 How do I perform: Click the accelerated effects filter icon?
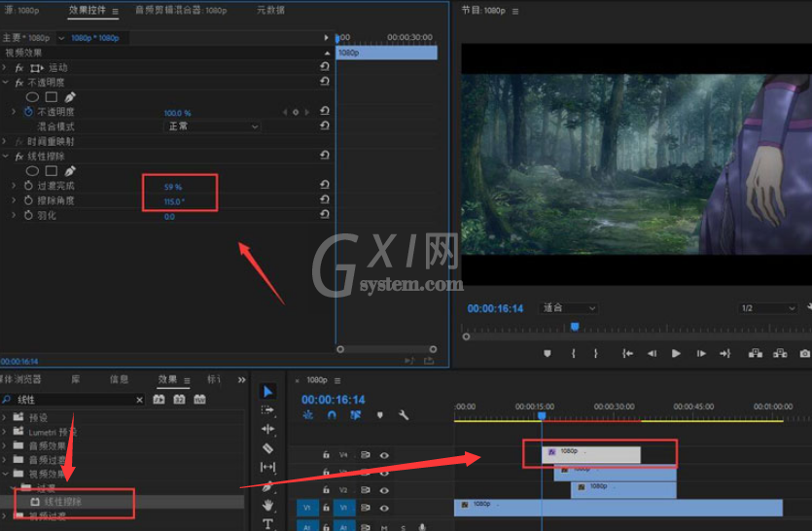[159, 399]
